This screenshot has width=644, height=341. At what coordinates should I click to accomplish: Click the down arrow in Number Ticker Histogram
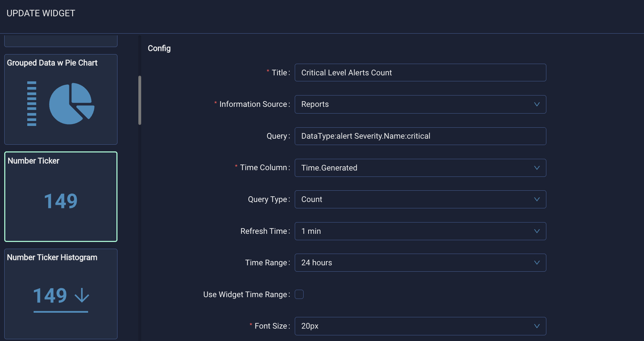(x=82, y=295)
